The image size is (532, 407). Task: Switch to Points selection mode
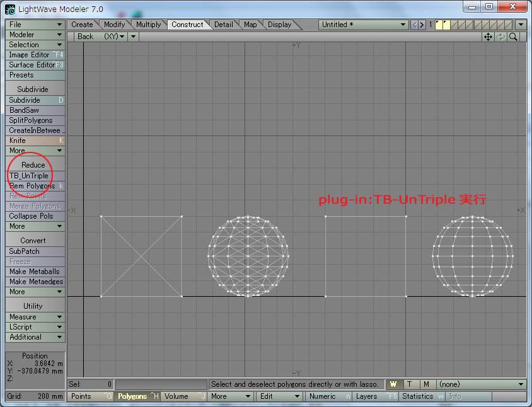pos(90,396)
